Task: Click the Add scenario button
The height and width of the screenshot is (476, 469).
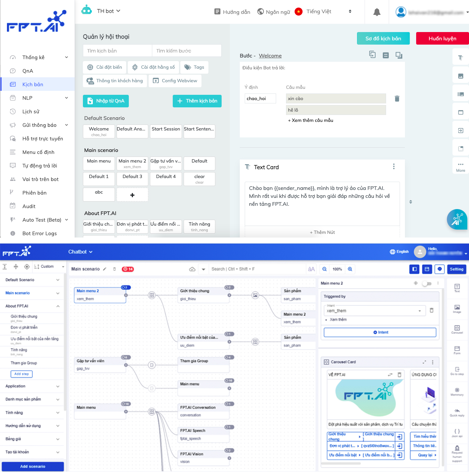Action: pos(33,466)
